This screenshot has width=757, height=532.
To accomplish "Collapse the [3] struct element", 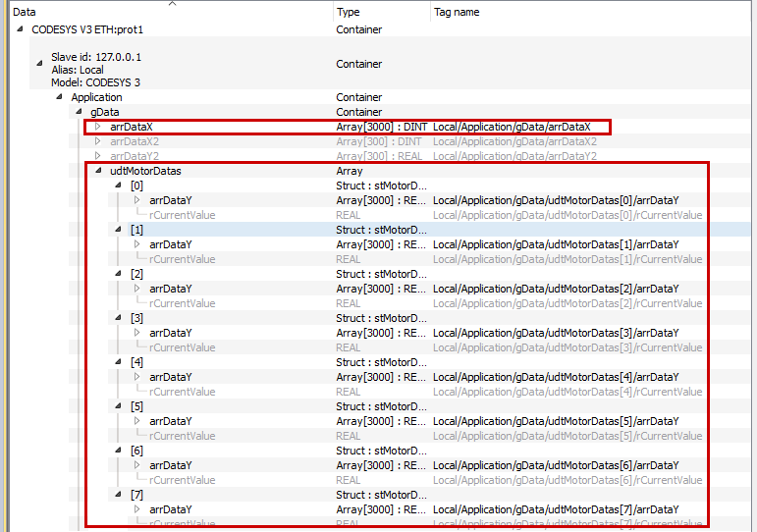I will coord(119,318).
